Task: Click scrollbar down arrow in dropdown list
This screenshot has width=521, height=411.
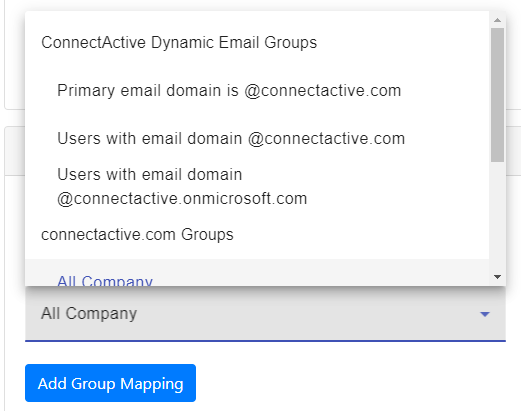Action: pos(497,277)
